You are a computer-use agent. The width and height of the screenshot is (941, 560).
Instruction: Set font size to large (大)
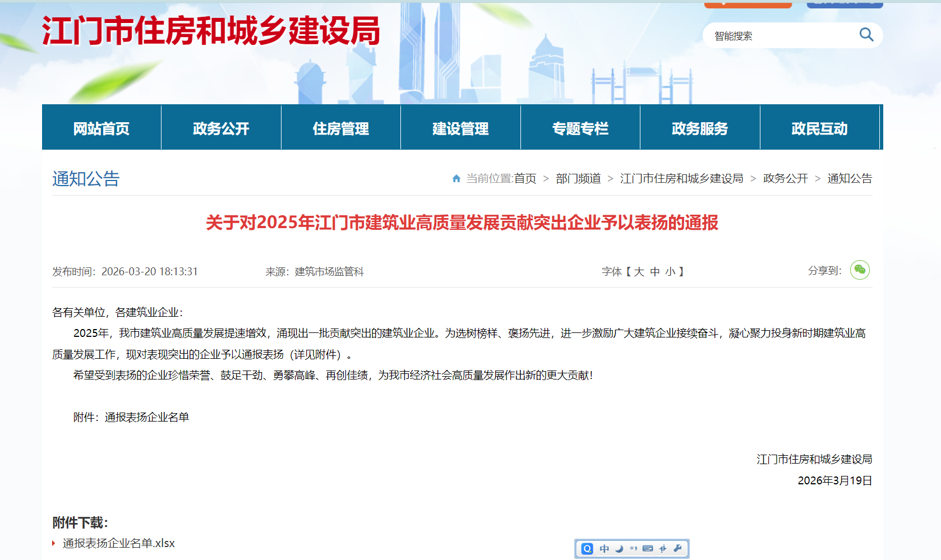point(639,272)
